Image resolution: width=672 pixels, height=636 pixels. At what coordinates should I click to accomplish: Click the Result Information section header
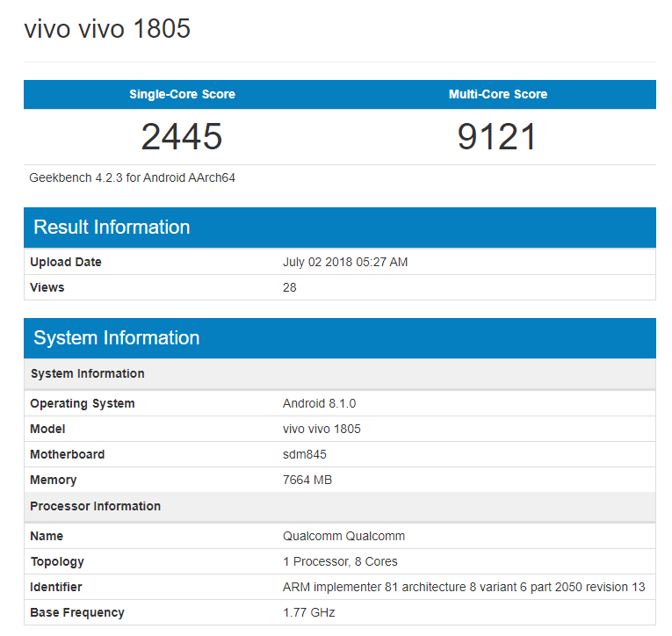[112, 228]
